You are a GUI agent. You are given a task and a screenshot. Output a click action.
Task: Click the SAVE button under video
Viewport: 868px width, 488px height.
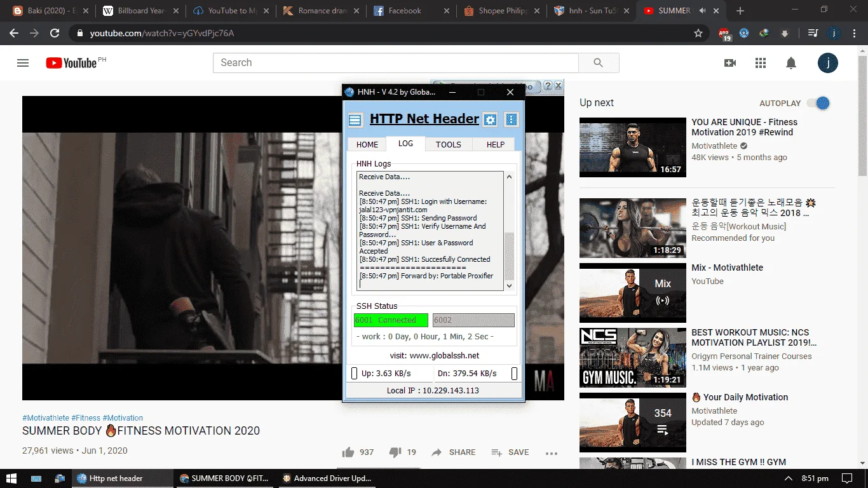(x=510, y=452)
